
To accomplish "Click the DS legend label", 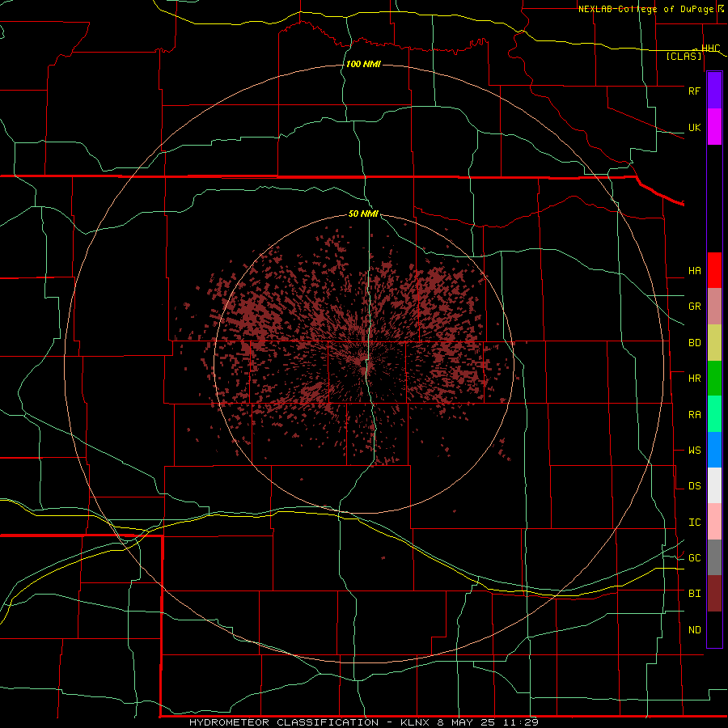I will click(x=694, y=485).
